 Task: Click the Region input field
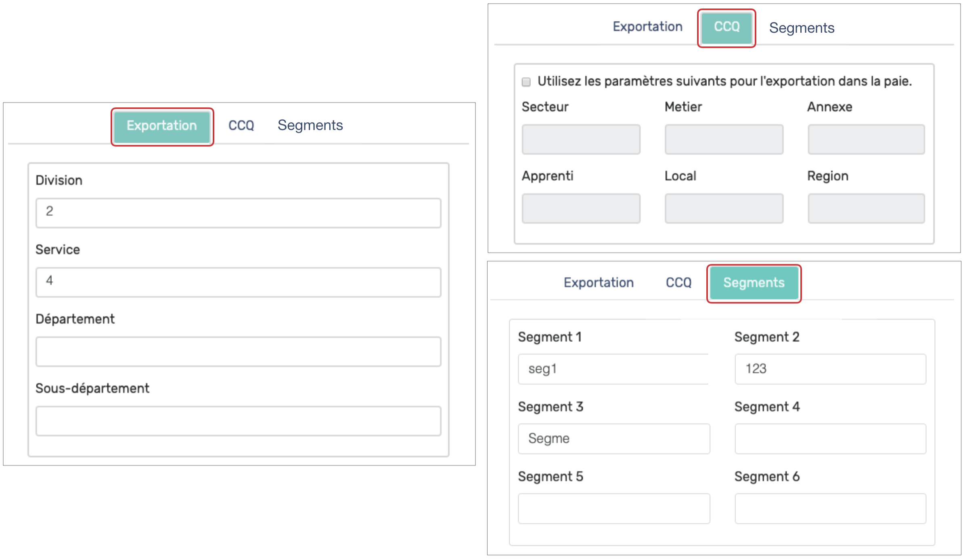click(866, 208)
